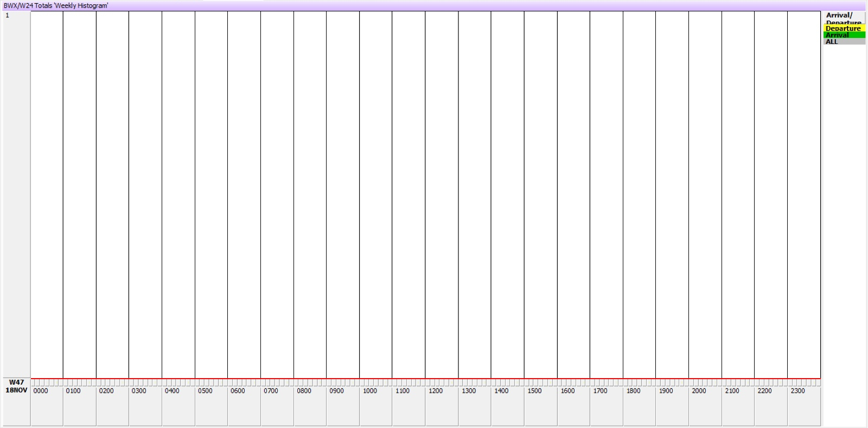Screen dimensions: 868x428
Task: Select the 2000 time slot label
Action: (699, 391)
